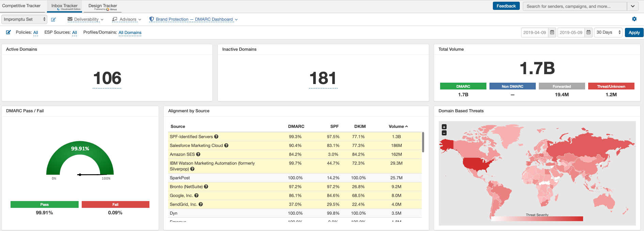Click the Deliverability envelope icon
644x231 pixels.
[x=70, y=19]
